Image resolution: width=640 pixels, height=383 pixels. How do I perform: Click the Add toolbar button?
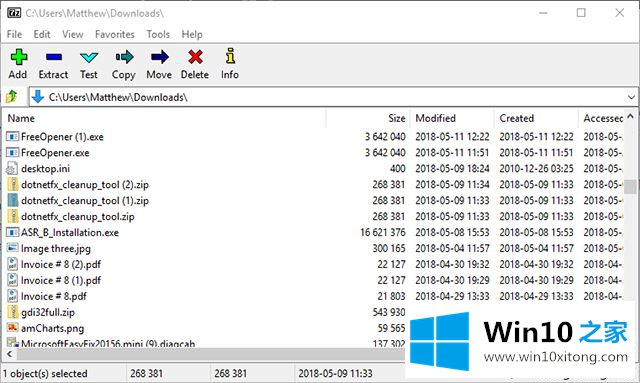pyautogui.click(x=18, y=64)
